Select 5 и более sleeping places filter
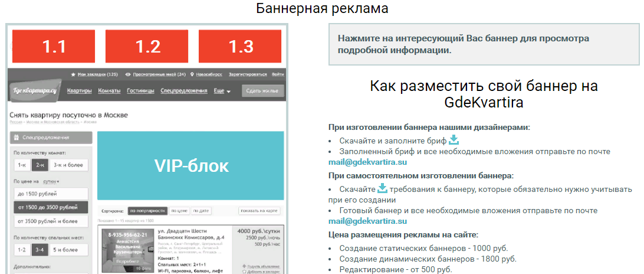Viewport: 644px width, 274px height. [69, 250]
